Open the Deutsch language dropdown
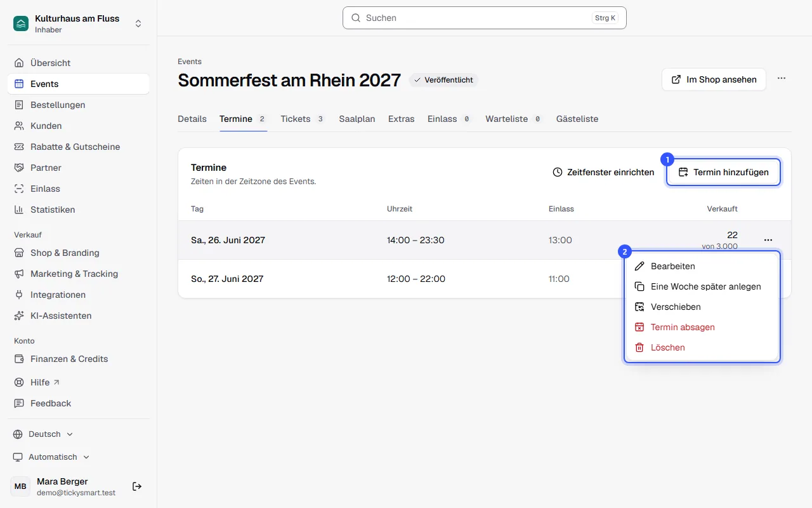812x508 pixels. [43, 434]
